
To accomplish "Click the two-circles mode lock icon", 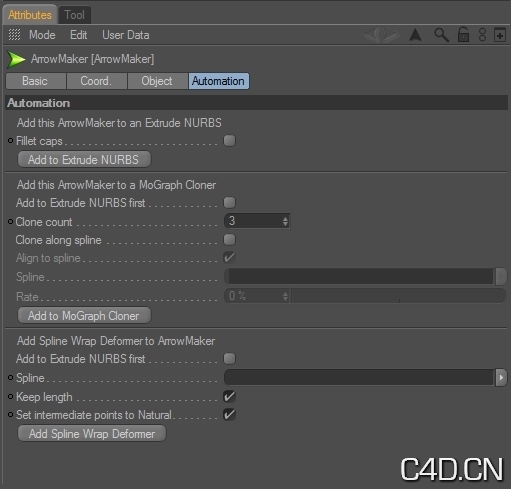I will pos(482,35).
